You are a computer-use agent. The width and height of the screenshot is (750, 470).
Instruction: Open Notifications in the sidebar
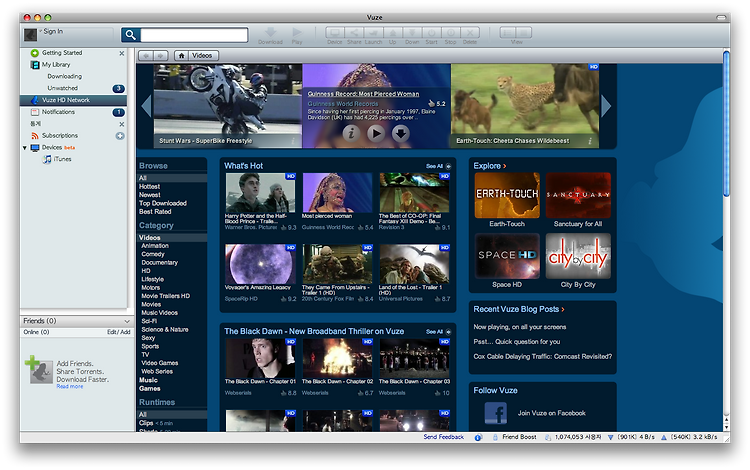click(x=58, y=112)
